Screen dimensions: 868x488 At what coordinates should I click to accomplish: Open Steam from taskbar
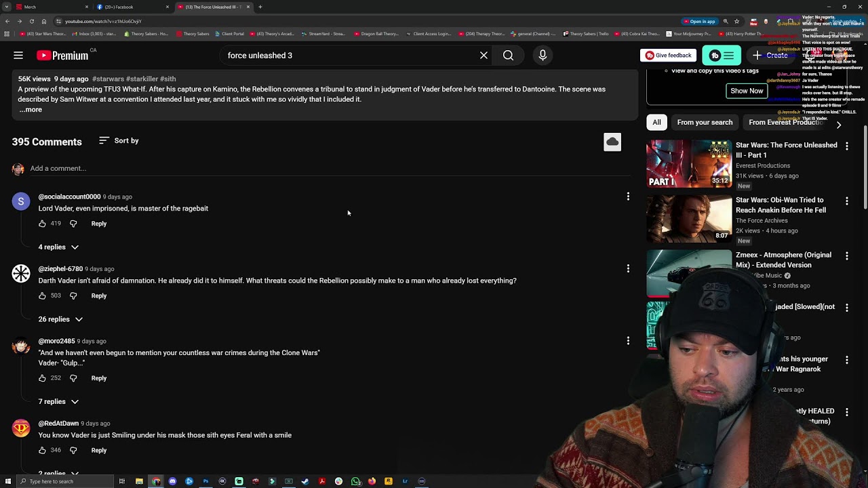305,481
